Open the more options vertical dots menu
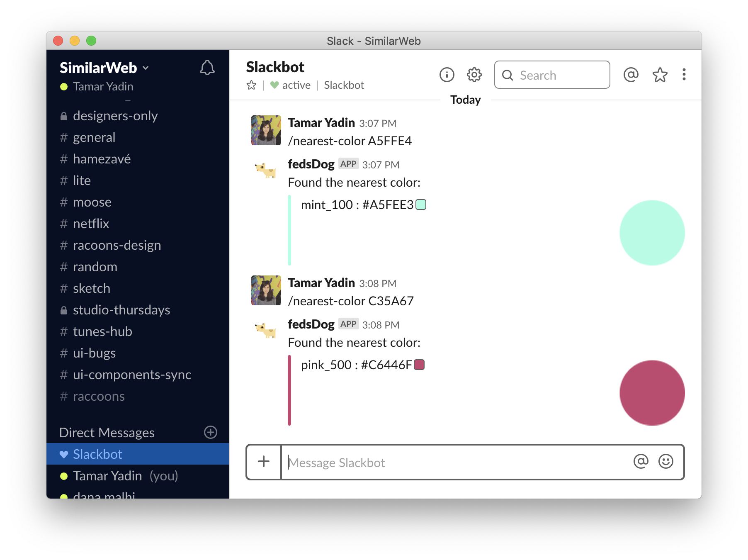The height and width of the screenshot is (560, 748). coord(684,75)
